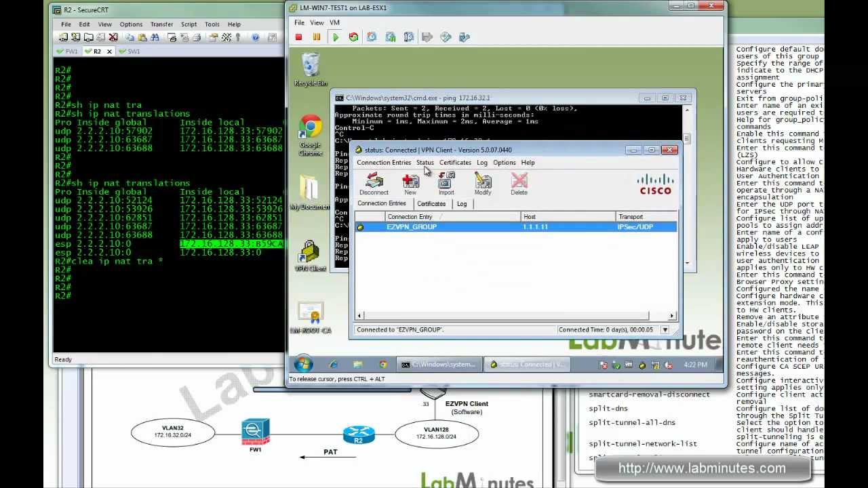Switch to SW1 session tab in SecureCRT
The height and width of the screenshot is (488, 868).
[129, 52]
